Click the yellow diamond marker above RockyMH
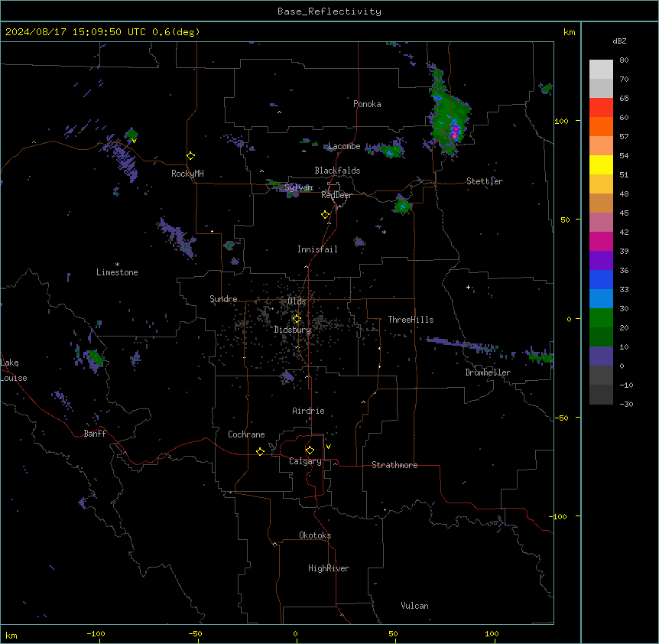Screen dimensions: 659x644 pos(191,156)
